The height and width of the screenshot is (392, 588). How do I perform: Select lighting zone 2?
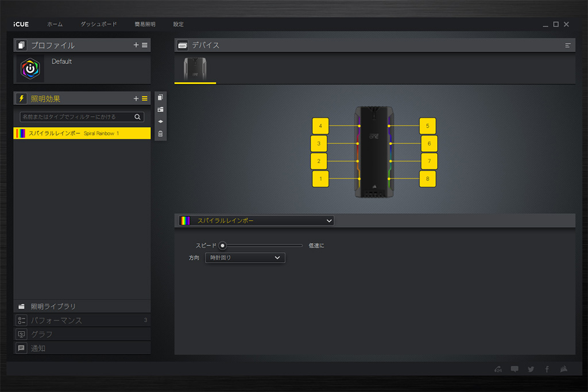[x=319, y=161]
